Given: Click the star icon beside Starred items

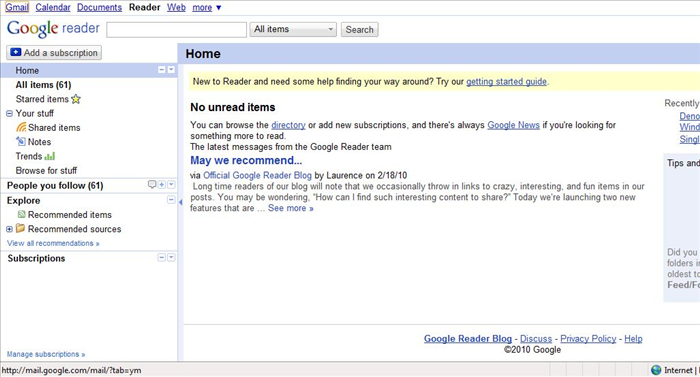Looking at the screenshot, I should coord(76,99).
